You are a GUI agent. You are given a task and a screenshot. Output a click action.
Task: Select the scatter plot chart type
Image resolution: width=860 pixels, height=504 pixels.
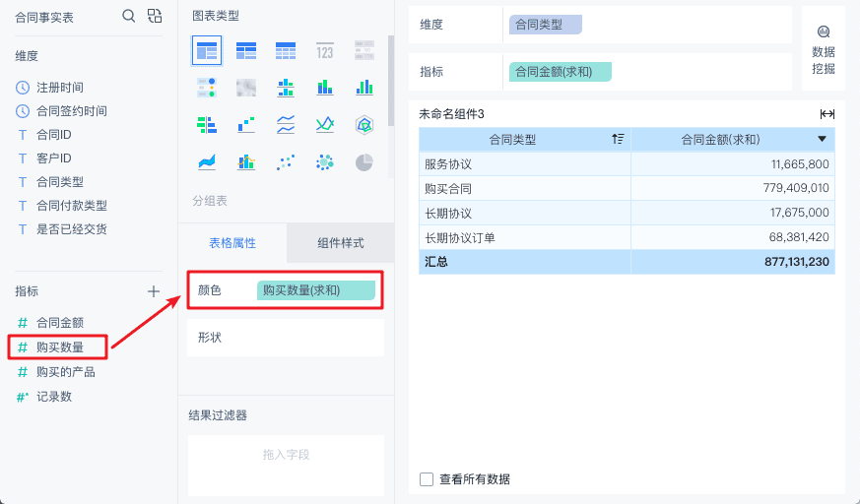point(286,162)
